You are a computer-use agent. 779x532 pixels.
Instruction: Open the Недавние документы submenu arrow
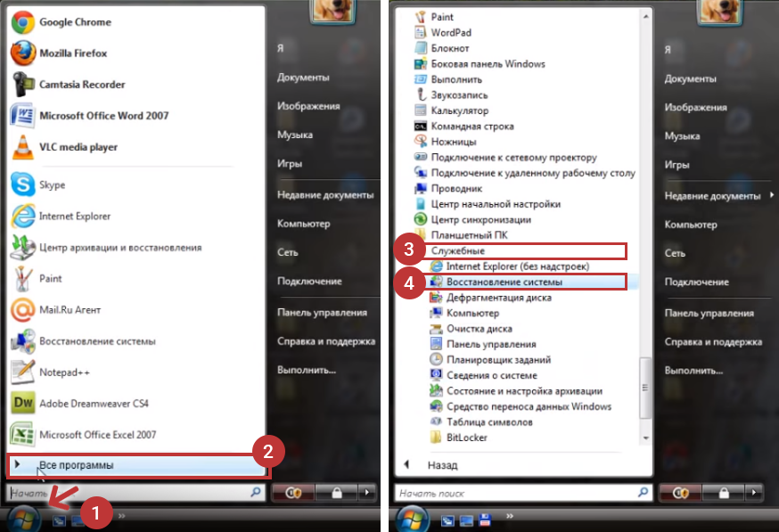point(772,195)
